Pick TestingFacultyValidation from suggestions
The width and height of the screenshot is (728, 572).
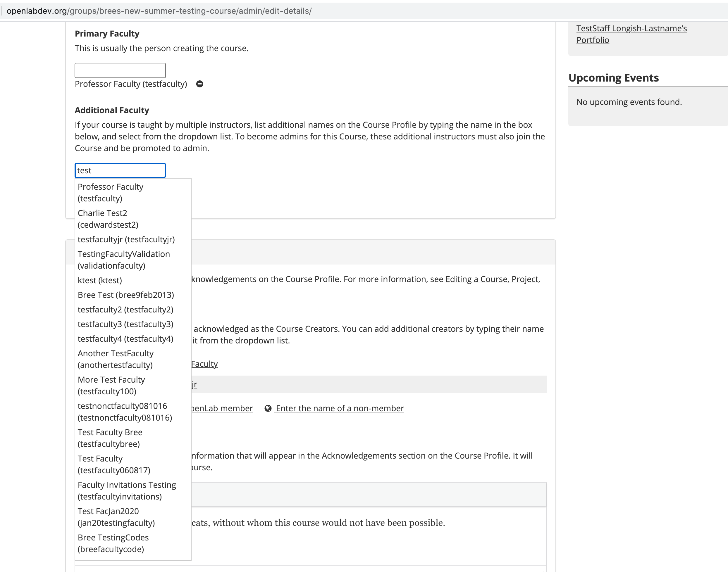123,260
